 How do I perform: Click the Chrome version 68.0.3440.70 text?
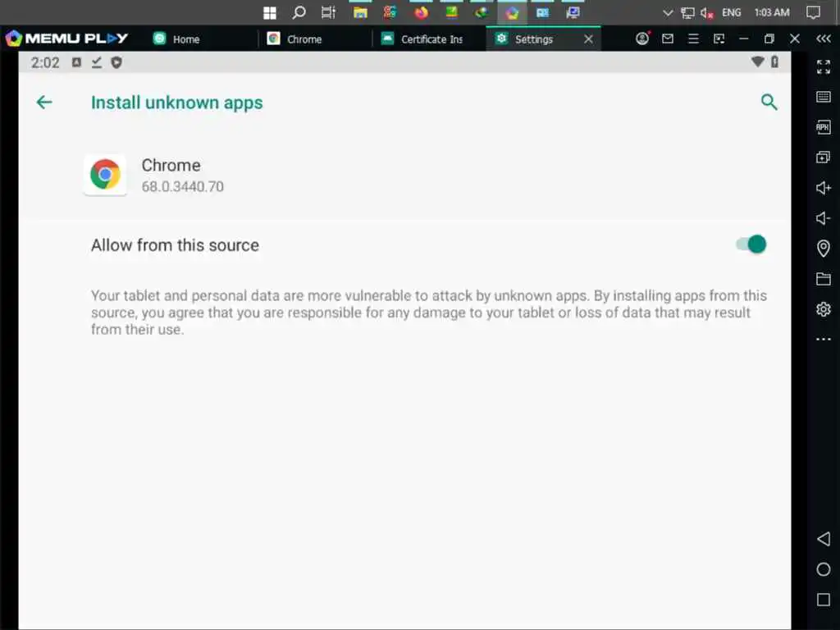pos(183,186)
